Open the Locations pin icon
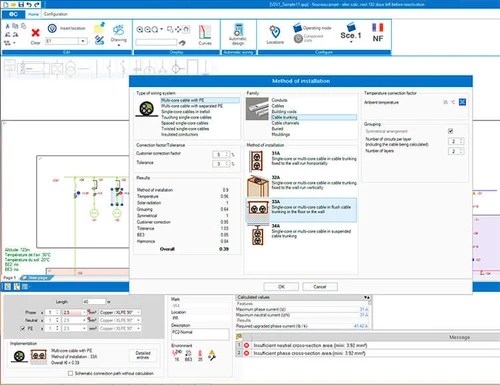Image resolution: width=500 pixels, height=385 pixels. tap(275, 32)
